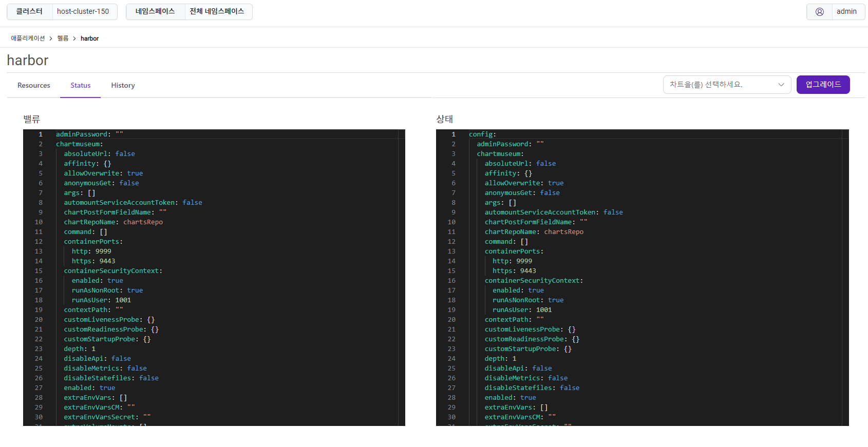Screen dimensions: 868x447
Task: Click config: line in status editor
Action: [482, 134]
